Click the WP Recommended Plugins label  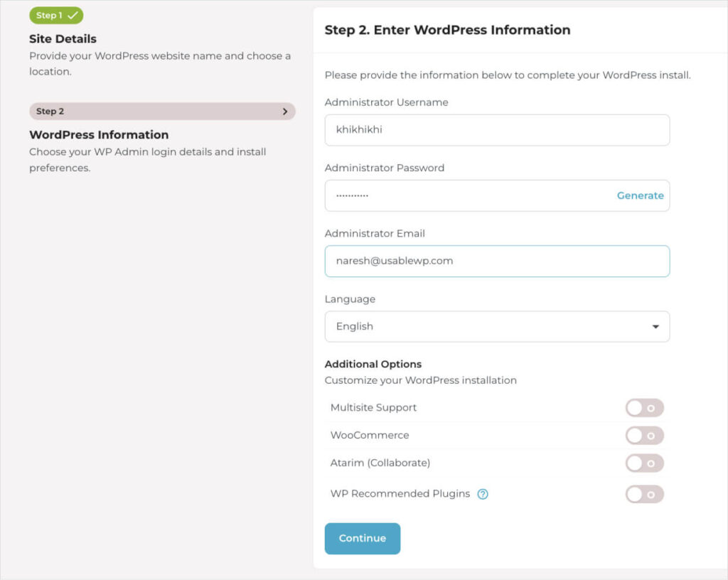click(x=400, y=494)
